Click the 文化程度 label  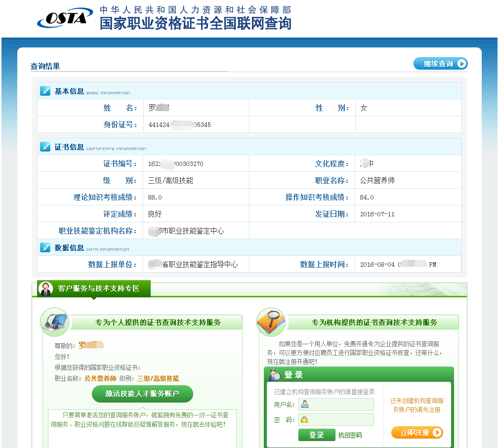pos(332,163)
